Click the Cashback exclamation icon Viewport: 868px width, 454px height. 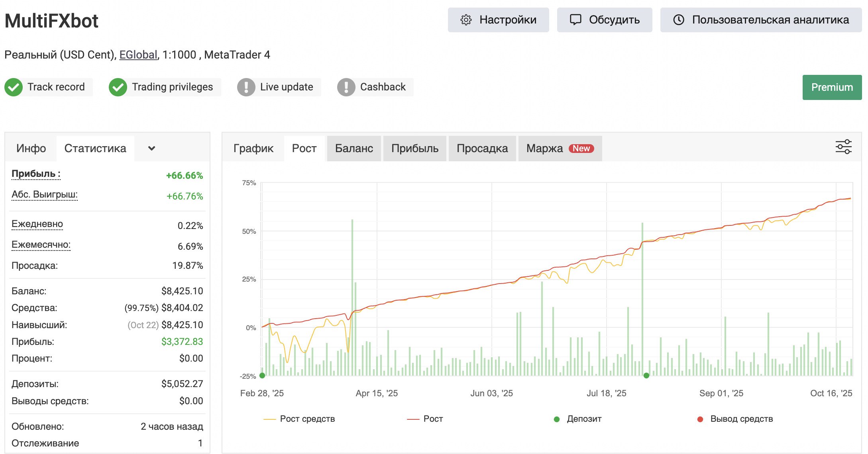click(346, 87)
